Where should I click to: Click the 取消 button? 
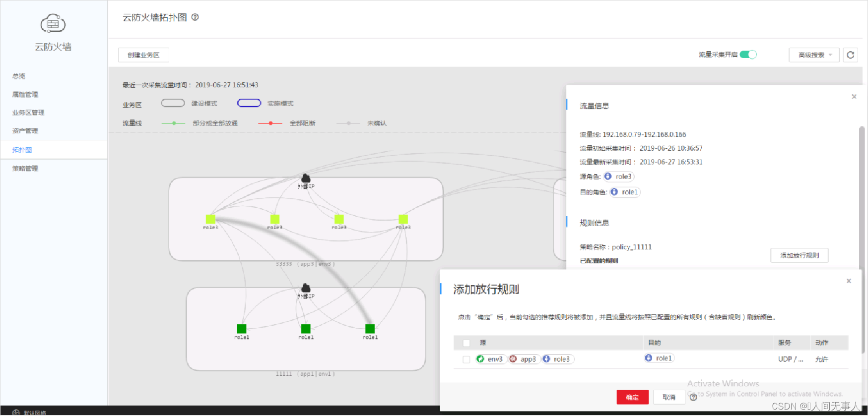pos(669,397)
